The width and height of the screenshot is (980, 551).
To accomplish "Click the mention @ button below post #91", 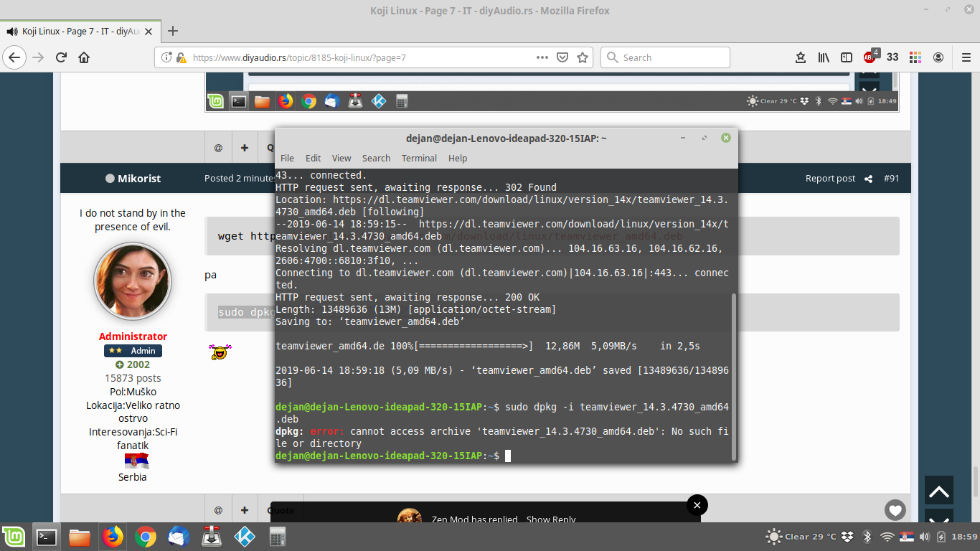I will tap(218, 510).
